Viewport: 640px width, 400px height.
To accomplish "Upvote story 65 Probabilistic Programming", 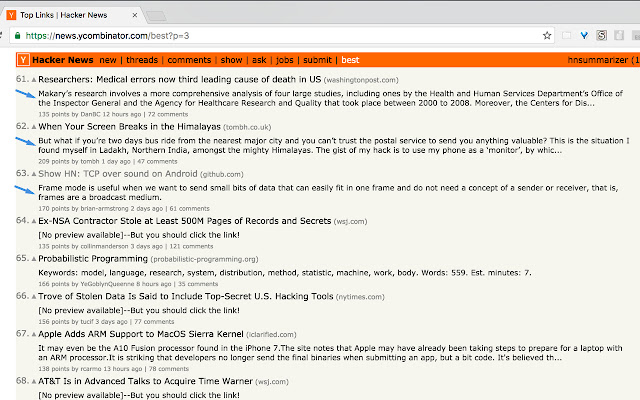I will tap(34, 259).
